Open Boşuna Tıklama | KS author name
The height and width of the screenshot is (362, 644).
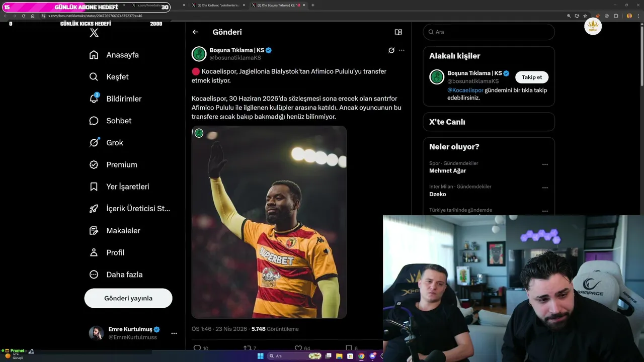coord(237,50)
